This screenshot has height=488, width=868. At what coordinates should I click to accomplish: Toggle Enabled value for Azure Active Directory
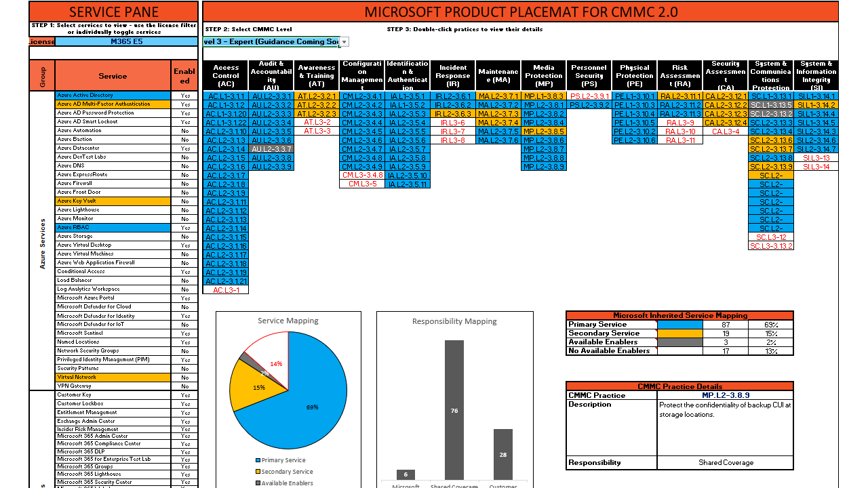point(185,96)
